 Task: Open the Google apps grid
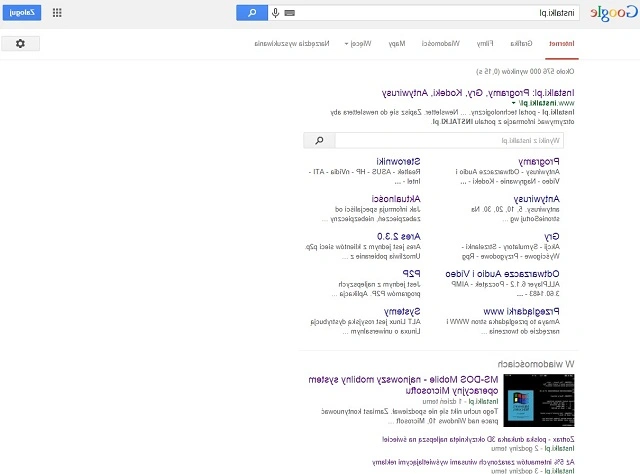click(x=56, y=14)
